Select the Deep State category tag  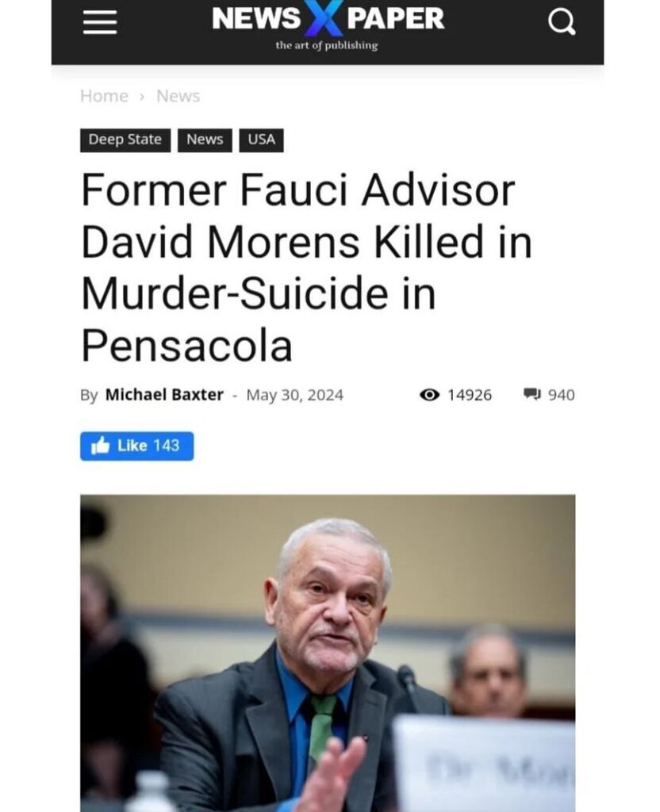pyautogui.click(x=125, y=140)
